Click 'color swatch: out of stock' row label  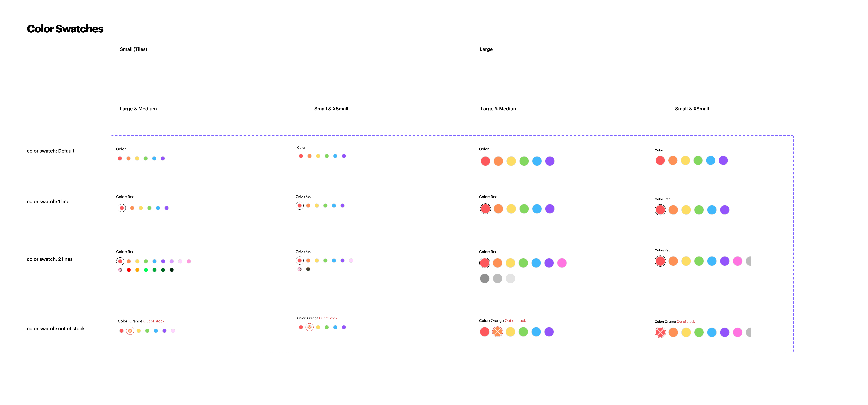point(56,329)
